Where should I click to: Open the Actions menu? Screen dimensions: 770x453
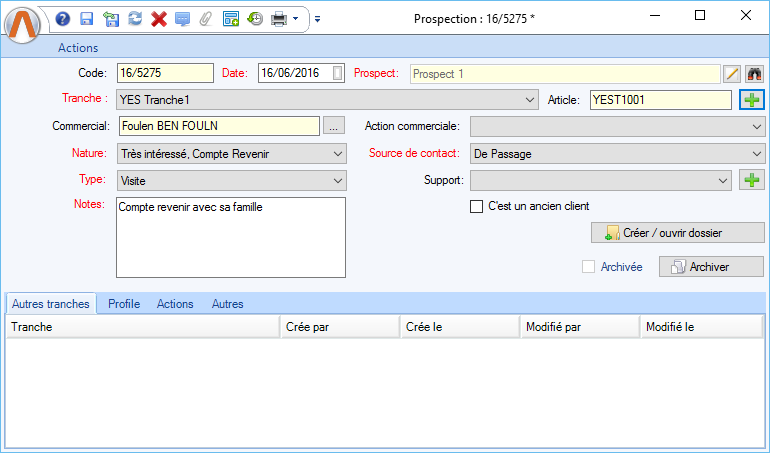tap(78, 47)
